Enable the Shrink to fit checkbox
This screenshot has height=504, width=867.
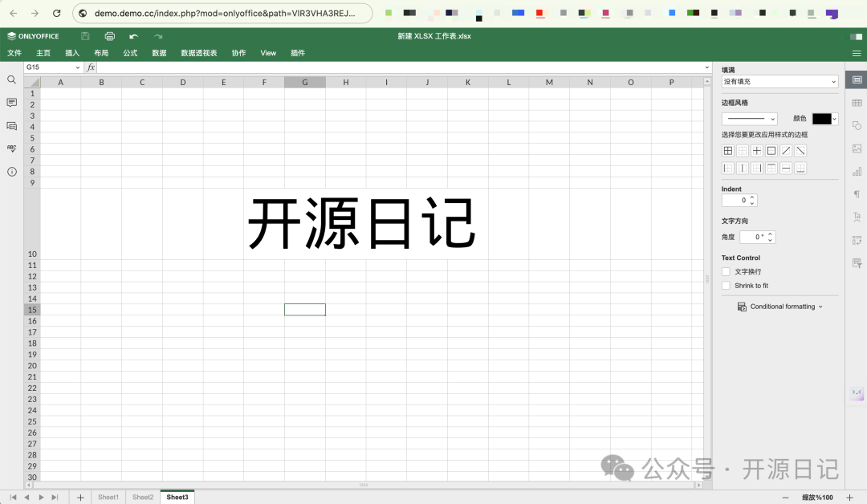[x=727, y=286]
